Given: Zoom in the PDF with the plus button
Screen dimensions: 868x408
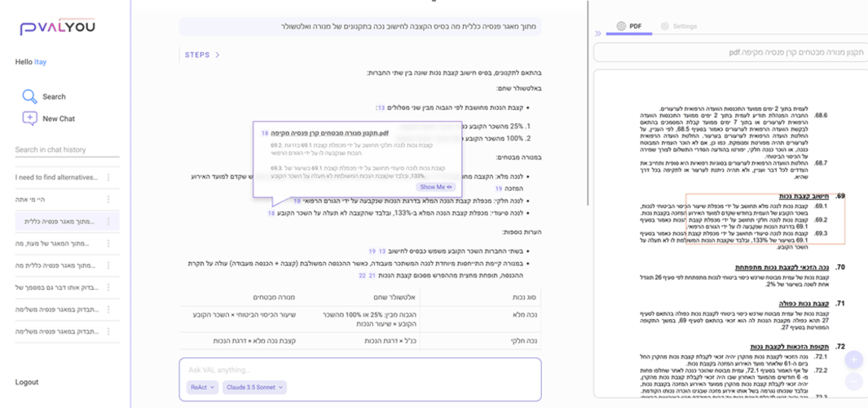Looking at the screenshot, I should 853,361.
